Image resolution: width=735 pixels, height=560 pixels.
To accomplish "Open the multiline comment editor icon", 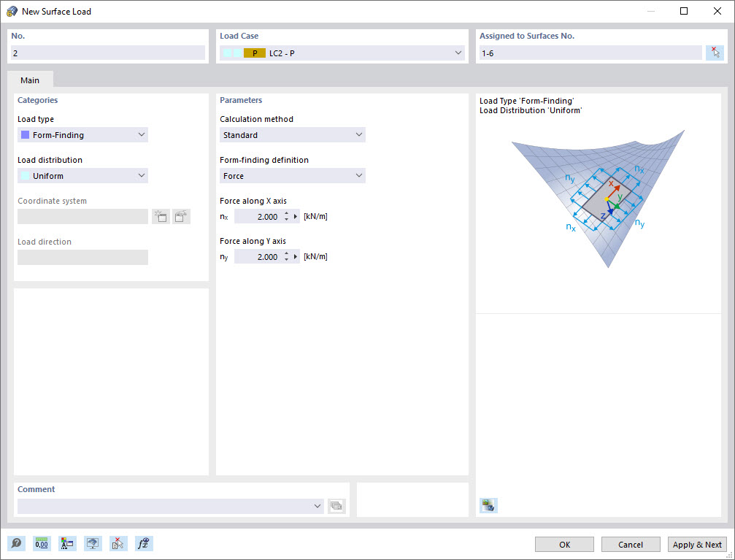I will (x=336, y=505).
